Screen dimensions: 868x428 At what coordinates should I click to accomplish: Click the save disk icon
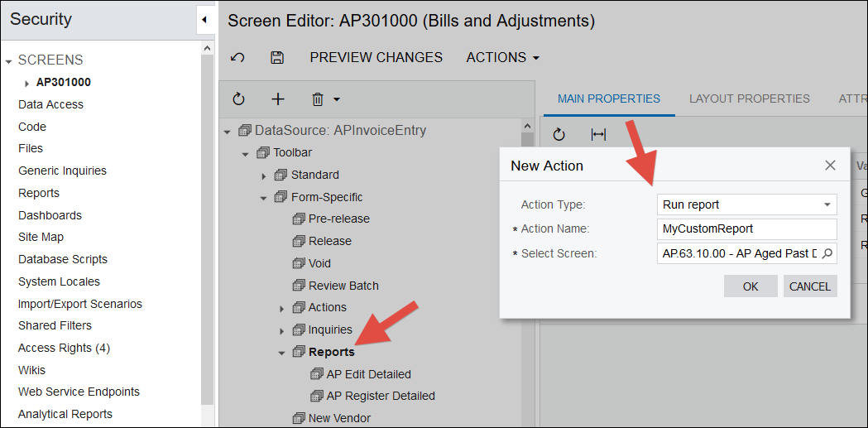(278, 58)
